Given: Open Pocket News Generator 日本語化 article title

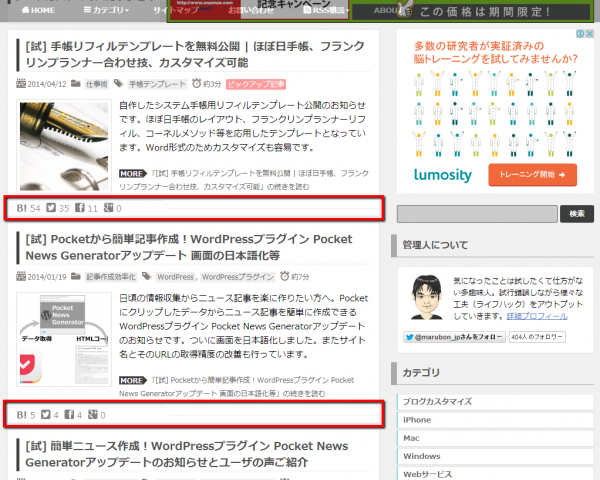Looking at the screenshot, I should point(189,247).
